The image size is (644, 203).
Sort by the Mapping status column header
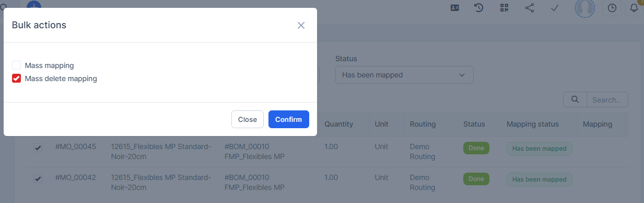coord(533,124)
